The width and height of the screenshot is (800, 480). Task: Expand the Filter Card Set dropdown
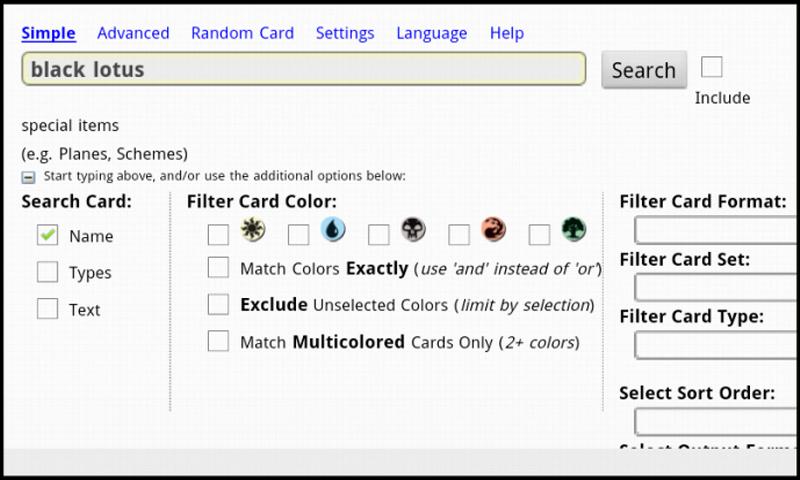pos(716,288)
